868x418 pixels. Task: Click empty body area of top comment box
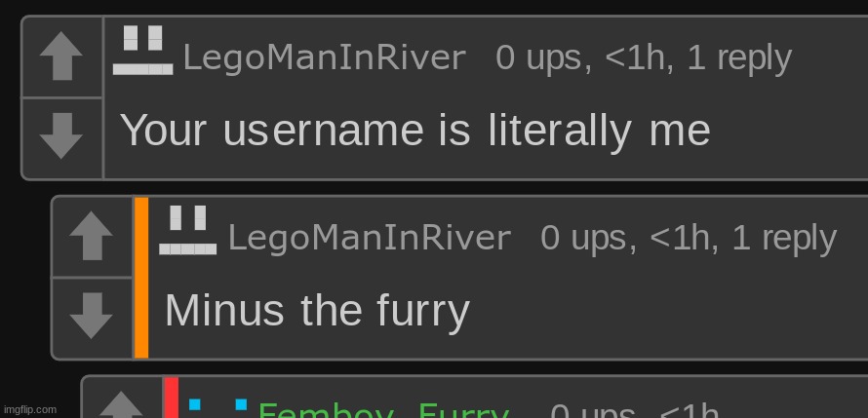point(786,133)
